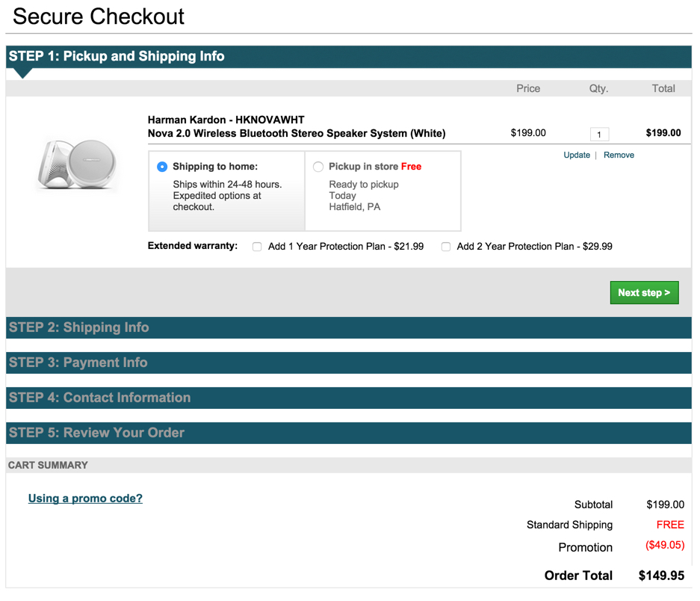Expand STEP 4: Contact Information section
The height and width of the screenshot is (601, 700).
point(349,398)
